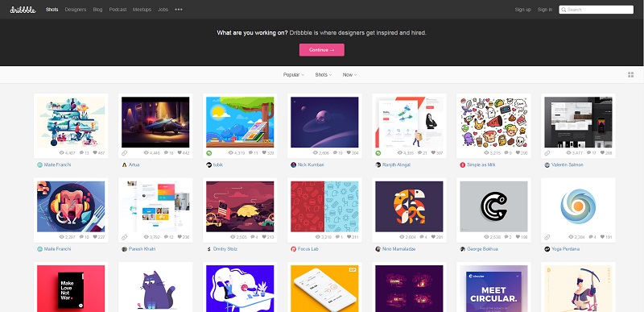This screenshot has width=644, height=312.
Task: Click the GIF badge on the orange phone shot
Action: tap(352, 269)
